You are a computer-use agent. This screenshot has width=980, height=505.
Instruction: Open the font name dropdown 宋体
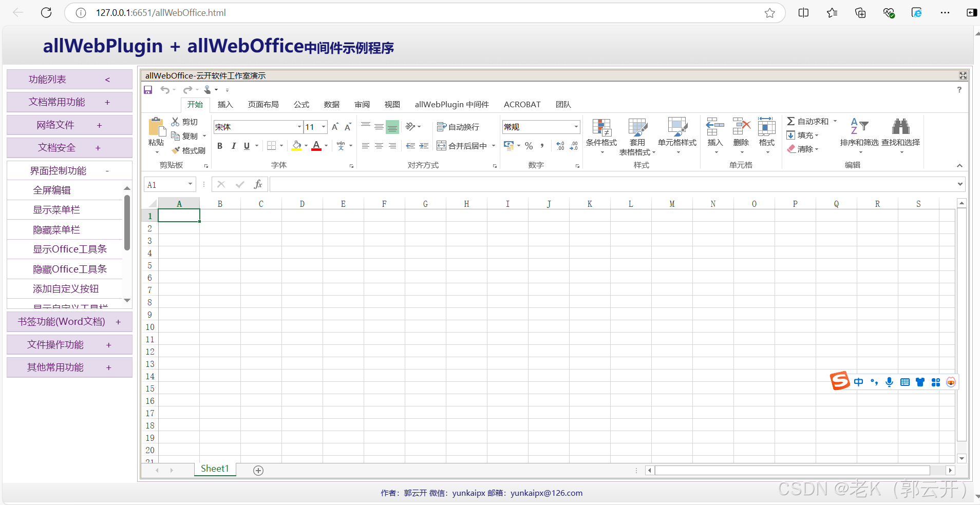[x=299, y=127]
